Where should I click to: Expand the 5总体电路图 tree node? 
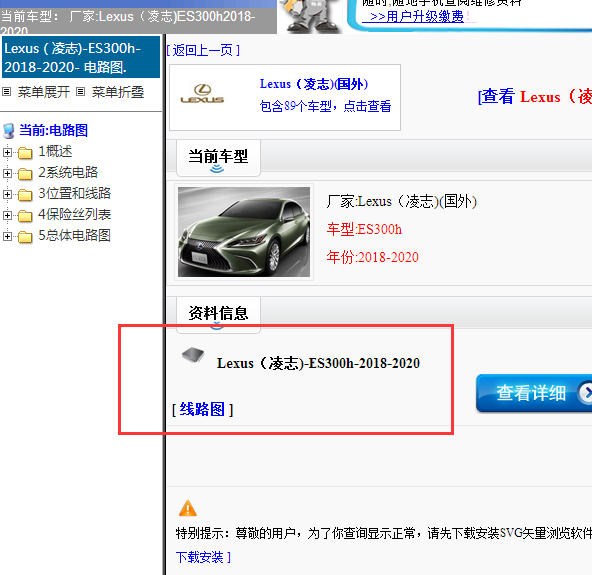[7, 236]
